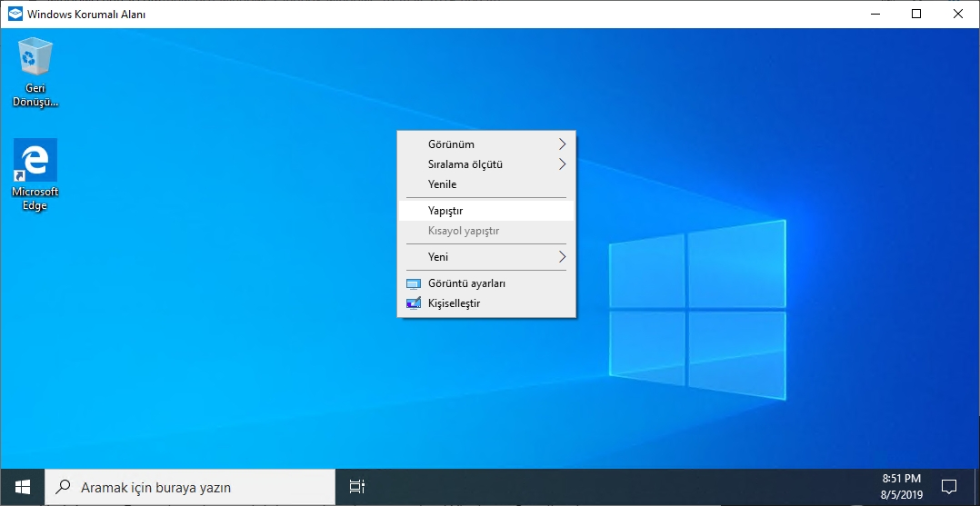This screenshot has height=506, width=980.
Task: Open Kişiselleştir from the context menu
Action: pos(486,303)
